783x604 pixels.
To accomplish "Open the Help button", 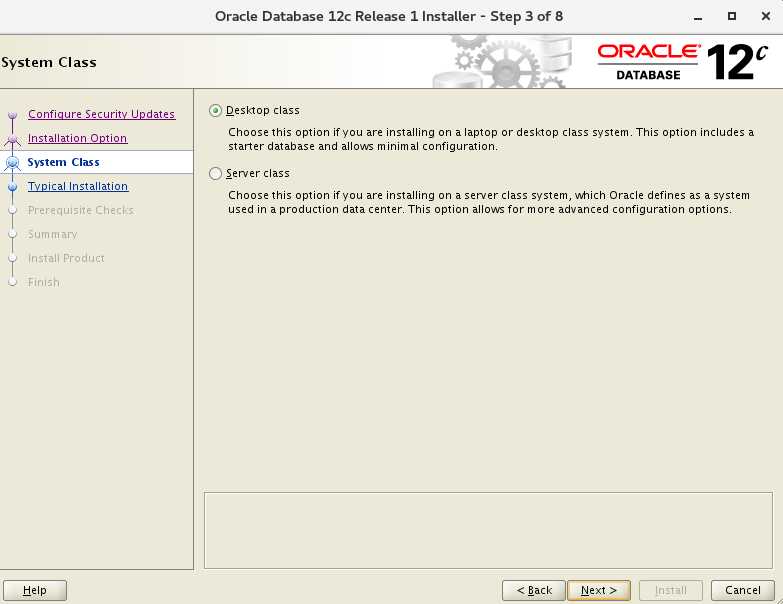I will [x=34, y=591].
